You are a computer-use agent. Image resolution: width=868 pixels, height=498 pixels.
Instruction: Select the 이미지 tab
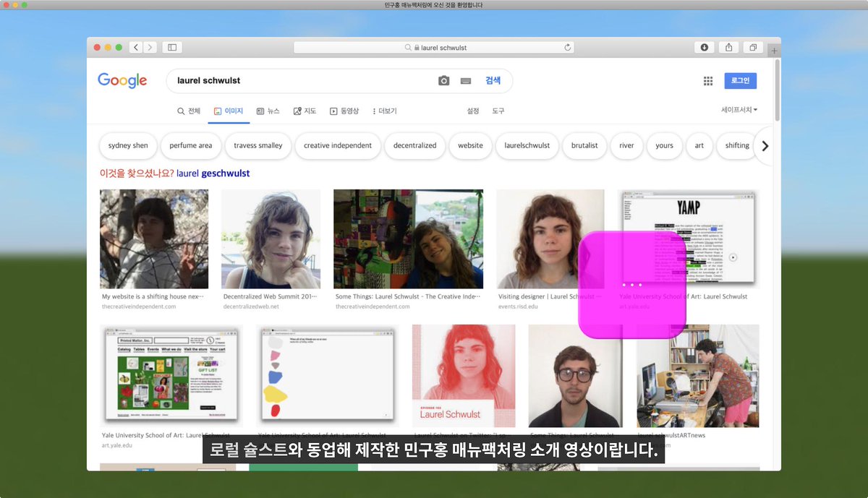coord(229,111)
